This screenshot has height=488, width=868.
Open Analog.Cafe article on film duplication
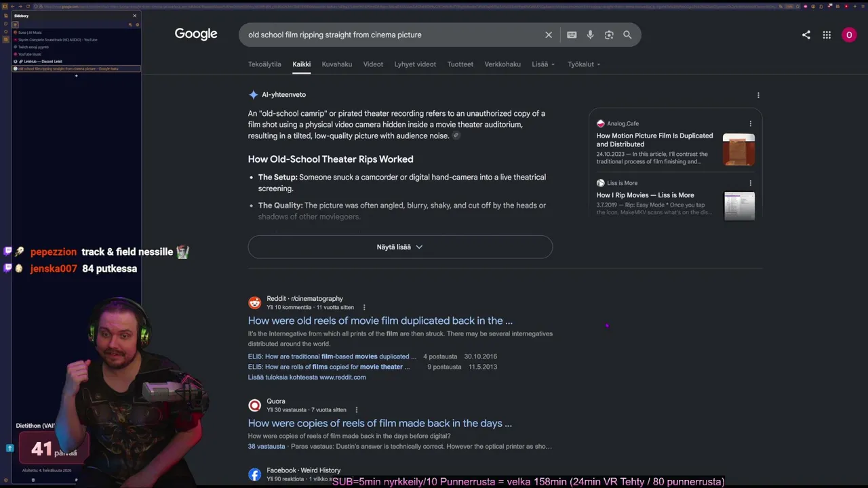pyautogui.click(x=654, y=140)
